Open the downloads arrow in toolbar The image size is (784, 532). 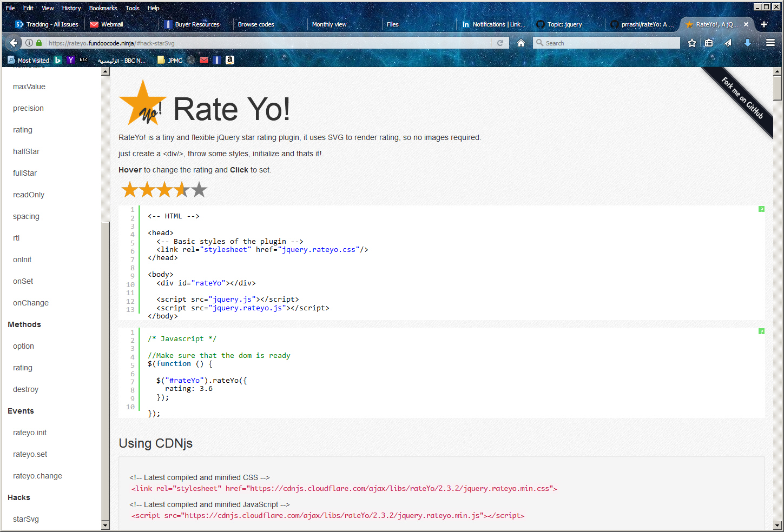tap(747, 43)
